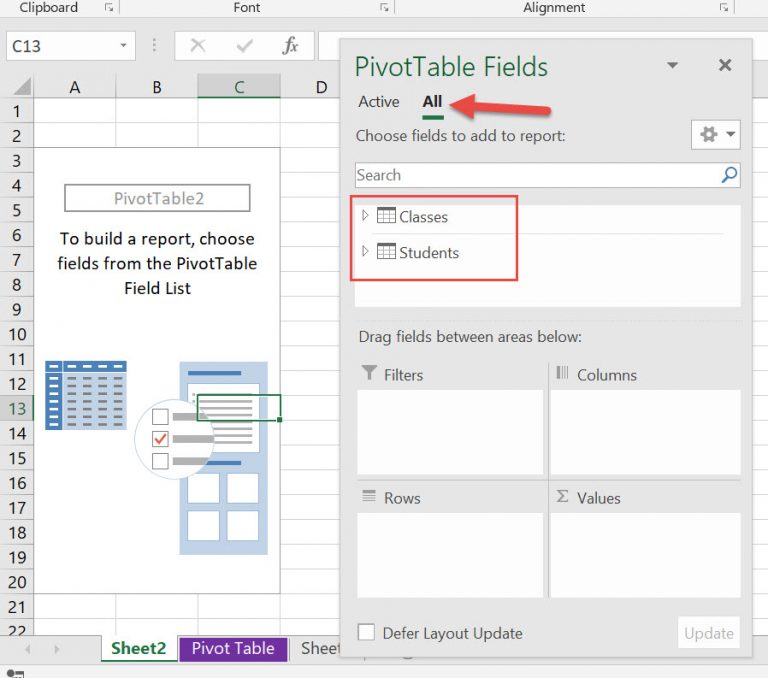Click the enter checkmark in formula bar
Screen dimensions: 768x678
(x=244, y=46)
